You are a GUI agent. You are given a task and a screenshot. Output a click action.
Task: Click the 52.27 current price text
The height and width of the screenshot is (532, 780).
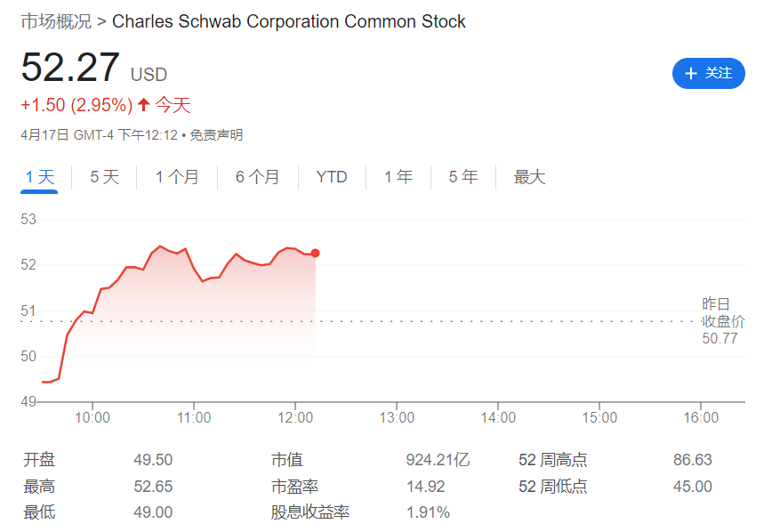tap(70, 68)
